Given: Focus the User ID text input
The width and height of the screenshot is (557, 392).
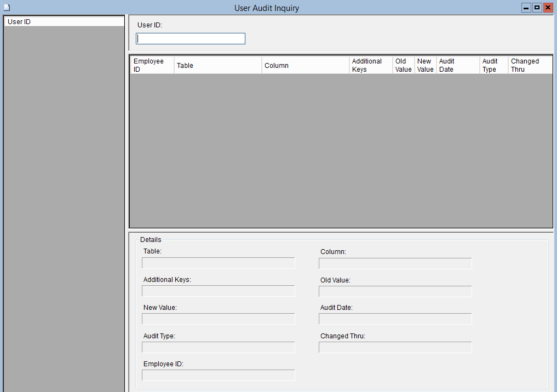Looking at the screenshot, I should point(191,39).
